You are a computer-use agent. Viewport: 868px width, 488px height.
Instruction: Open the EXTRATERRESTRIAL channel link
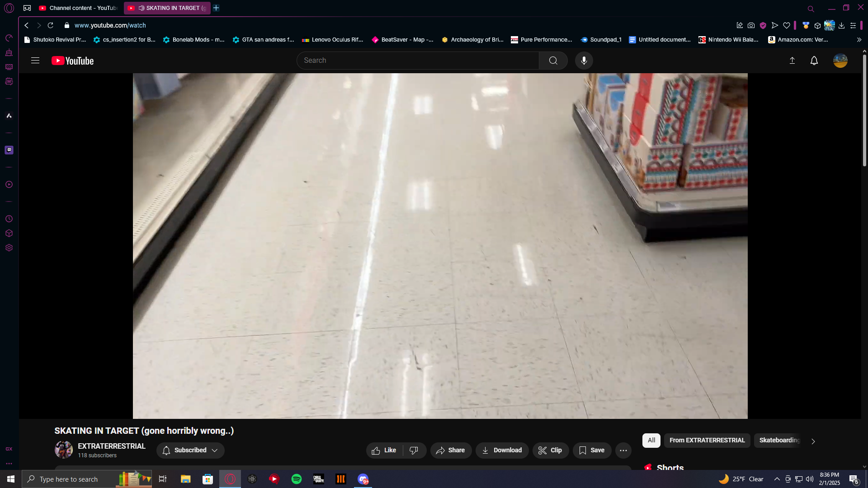[x=111, y=446]
